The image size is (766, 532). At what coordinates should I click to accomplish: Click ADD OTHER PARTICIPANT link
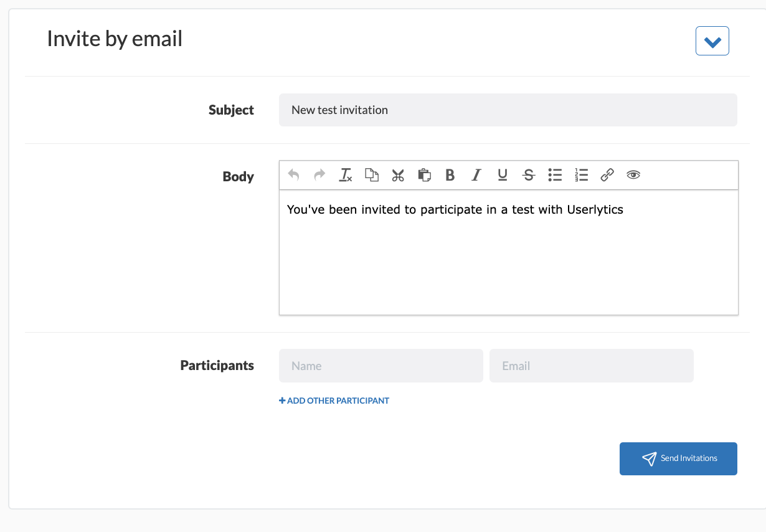[334, 401]
